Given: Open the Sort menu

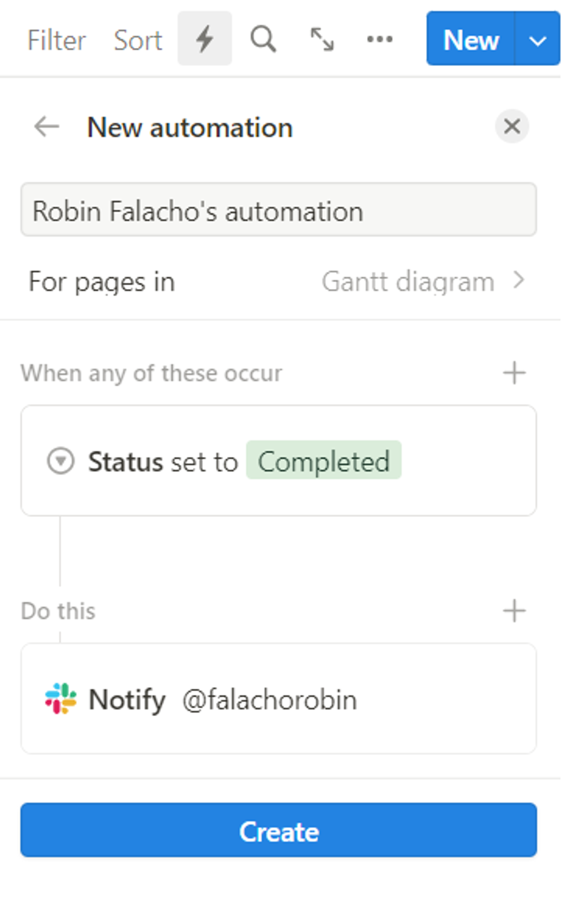Looking at the screenshot, I should (x=138, y=40).
